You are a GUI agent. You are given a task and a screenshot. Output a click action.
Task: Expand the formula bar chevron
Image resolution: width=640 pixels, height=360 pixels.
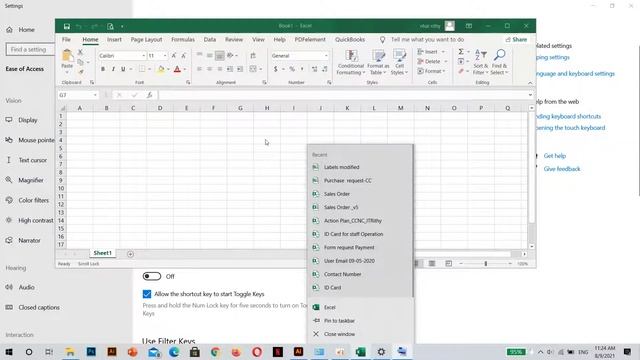530,95
